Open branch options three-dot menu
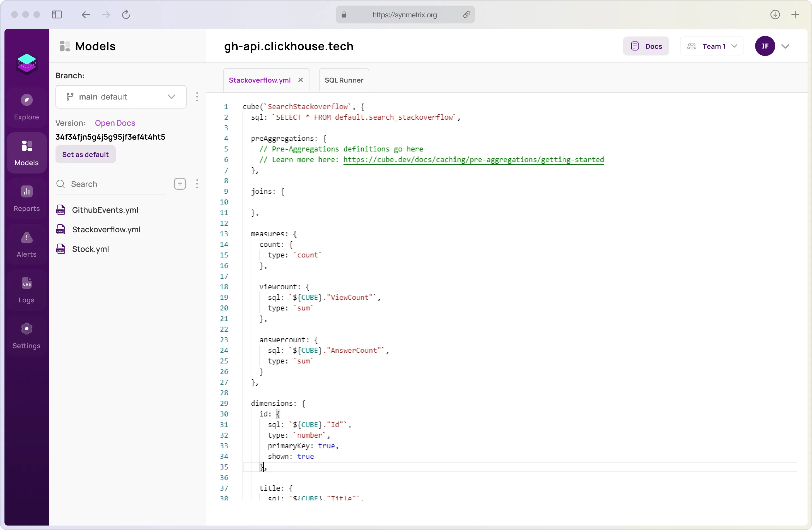Screen dimensions: 812x530 click(x=197, y=97)
